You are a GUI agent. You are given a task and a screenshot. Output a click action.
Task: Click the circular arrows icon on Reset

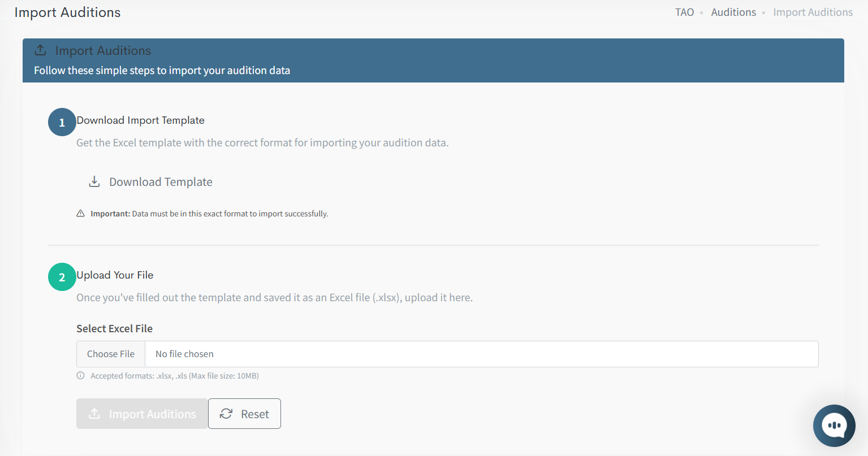pyautogui.click(x=226, y=414)
